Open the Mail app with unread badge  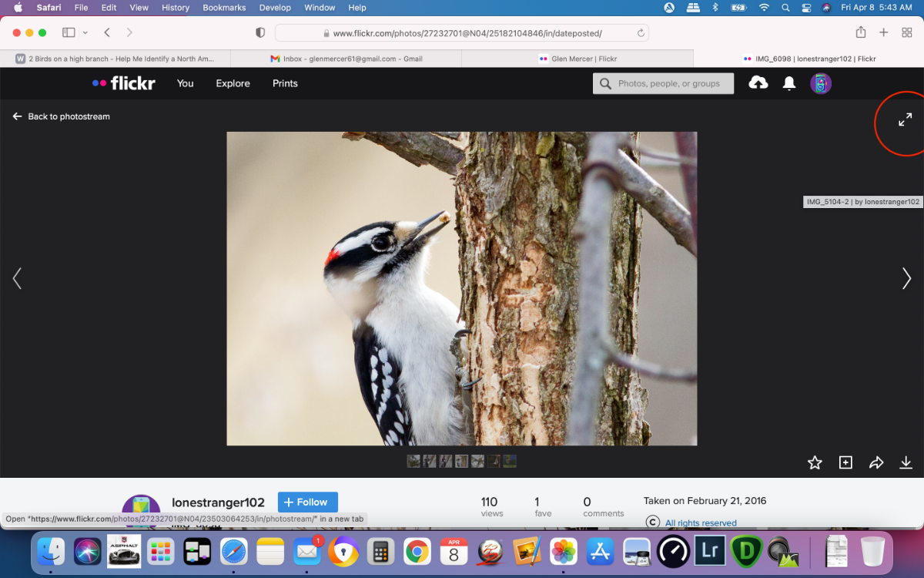(307, 552)
